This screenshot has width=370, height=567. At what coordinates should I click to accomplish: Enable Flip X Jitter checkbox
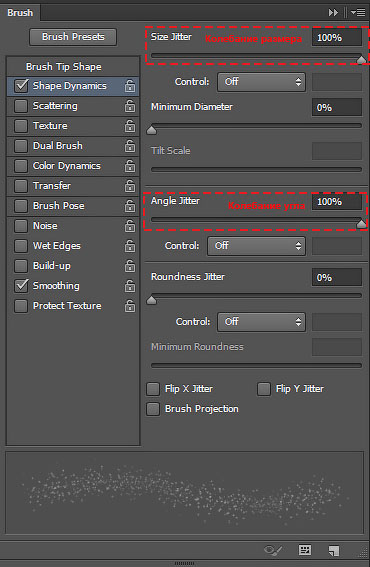pos(153,389)
